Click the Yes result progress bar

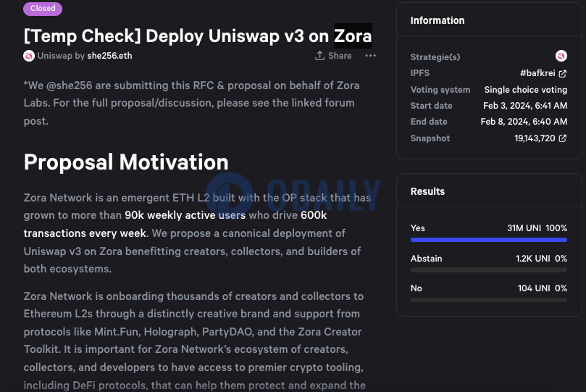[x=489, y=240]
